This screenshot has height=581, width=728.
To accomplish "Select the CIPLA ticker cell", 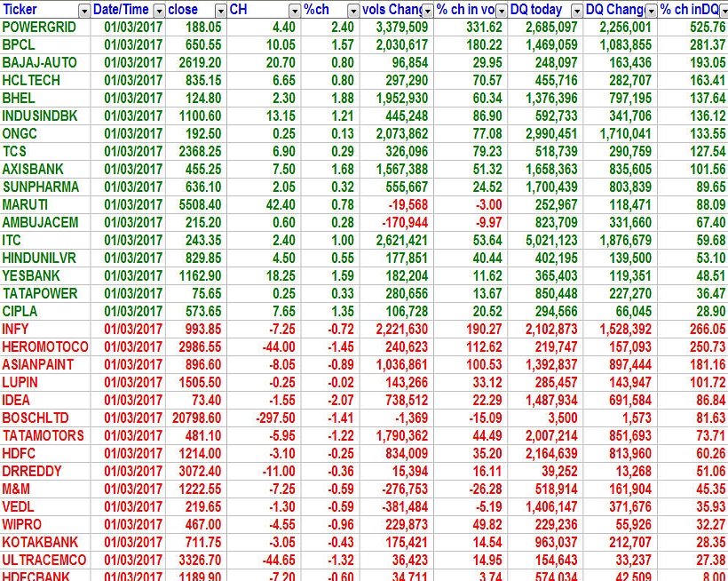I will [x=45, y=312].
